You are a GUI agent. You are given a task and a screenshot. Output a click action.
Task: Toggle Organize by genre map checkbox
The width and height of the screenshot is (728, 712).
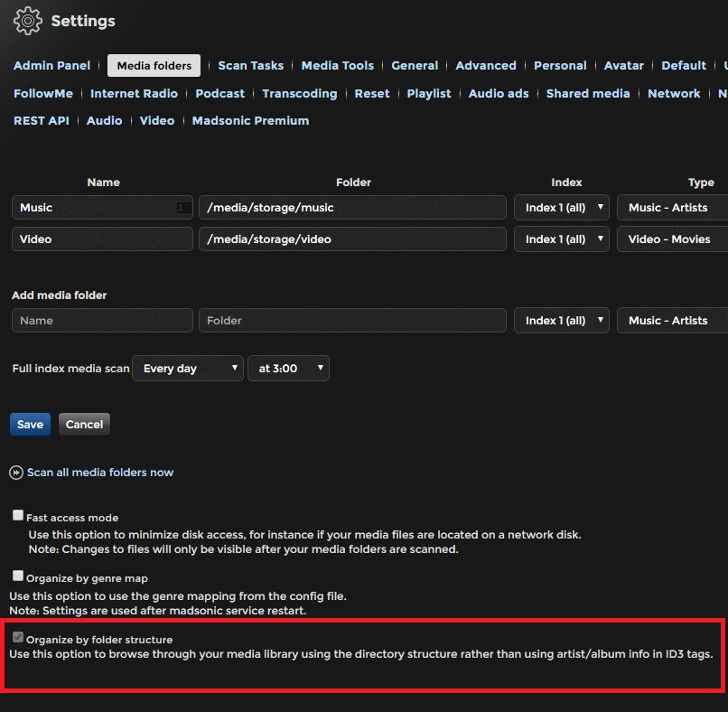click(18, 576)
